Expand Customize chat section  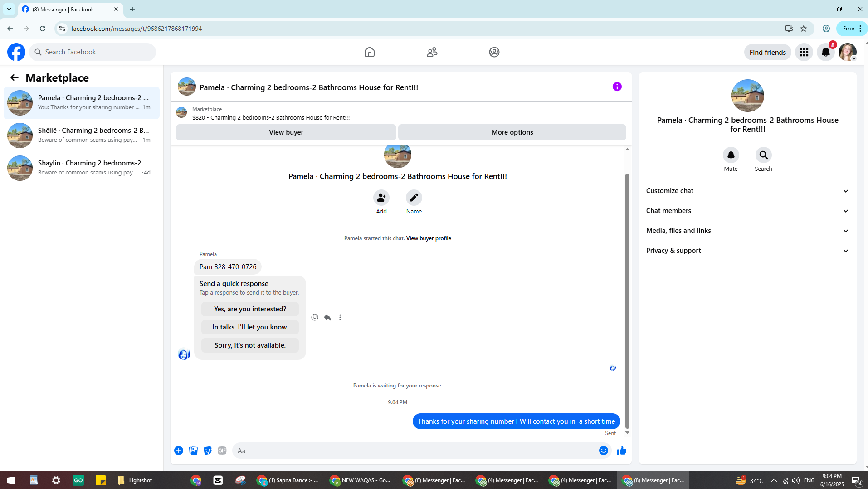click(x=747, y=191)
